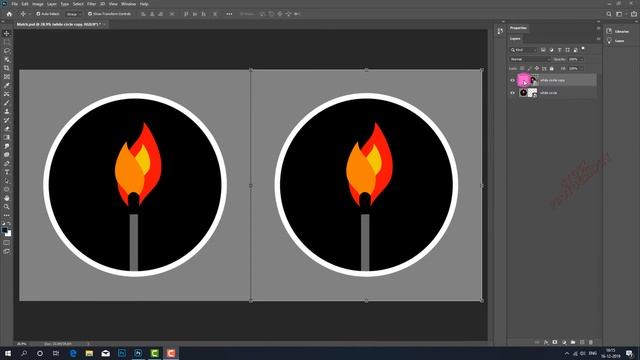
Task: Toggle the Auto-Select checkbox
Action: coord(38,14)
